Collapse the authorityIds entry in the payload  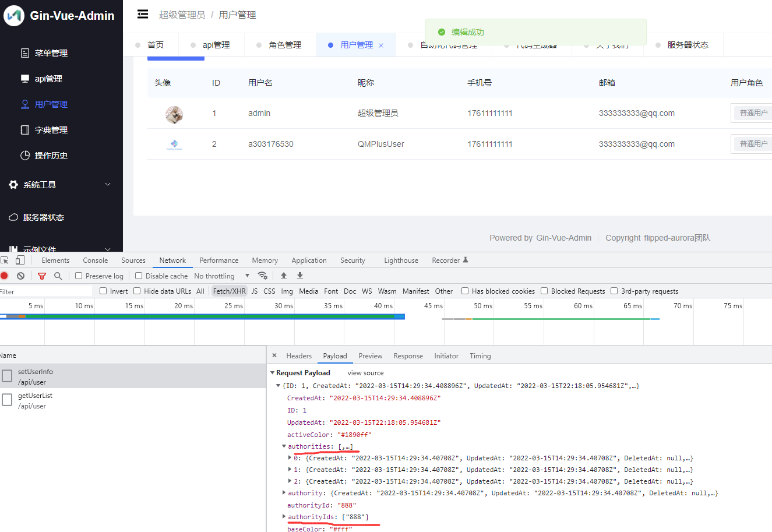(x=284, y=517)
